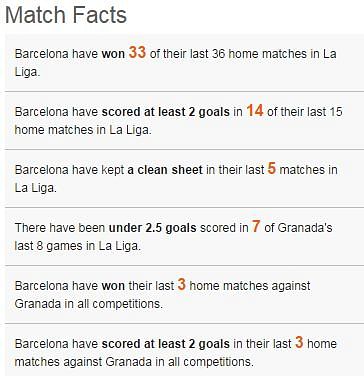Click the fact about last 15 home matches
This screenshot has height=376, width=364.
pyautogui.click(x=184, y=120)
